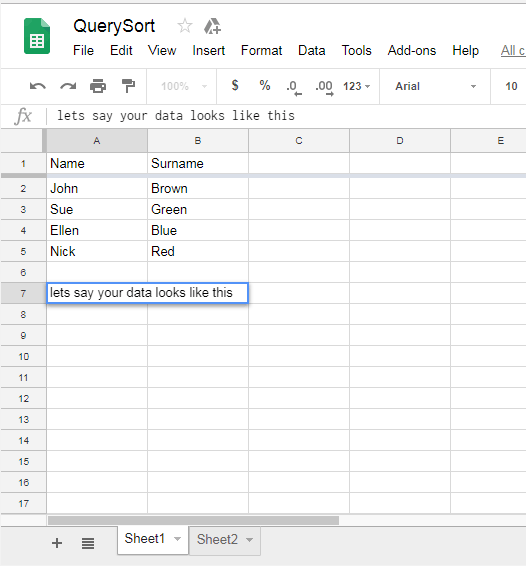The height and width of the screenshot is (566, 526).
Task: Open the font size 10 dropdown
Action: coord(511,86)
